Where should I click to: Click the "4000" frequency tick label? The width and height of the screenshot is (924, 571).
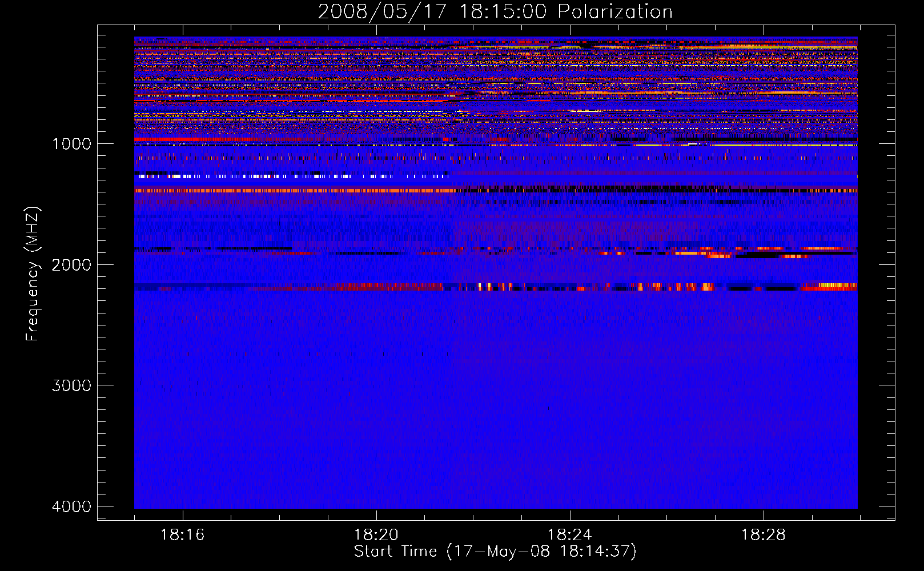[x=72, y=507]
